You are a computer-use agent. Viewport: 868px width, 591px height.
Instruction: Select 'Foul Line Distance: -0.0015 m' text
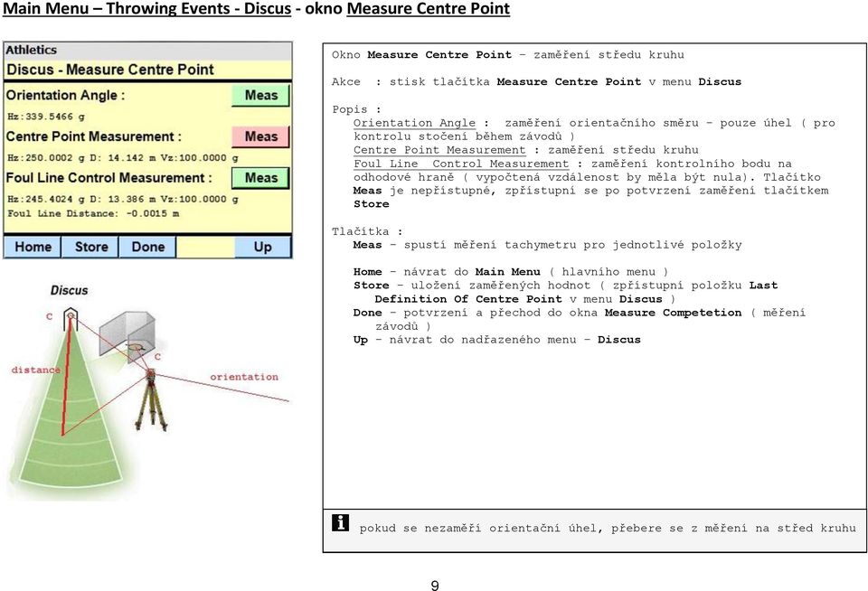(93, 213)
